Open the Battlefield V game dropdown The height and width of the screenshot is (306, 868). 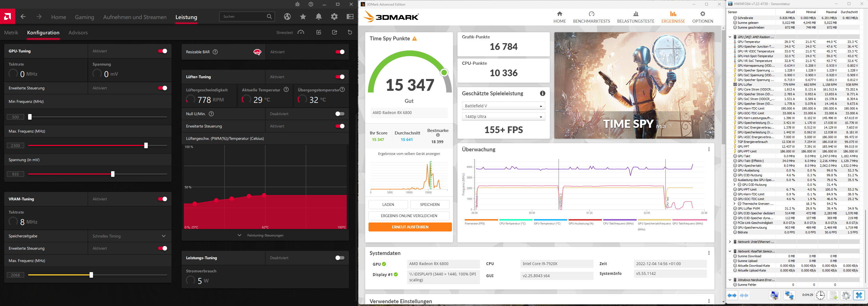coord(503,106)
